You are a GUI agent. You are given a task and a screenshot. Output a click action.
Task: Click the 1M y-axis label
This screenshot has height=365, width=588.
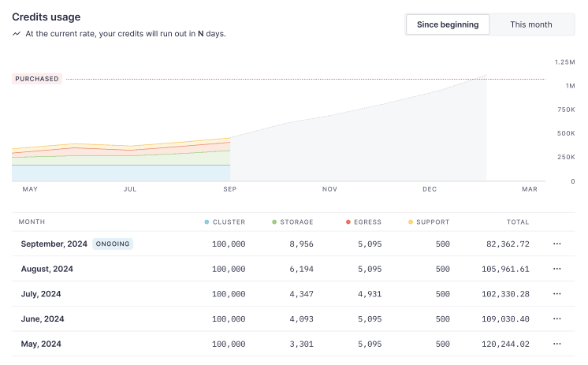tap(571, 86)
